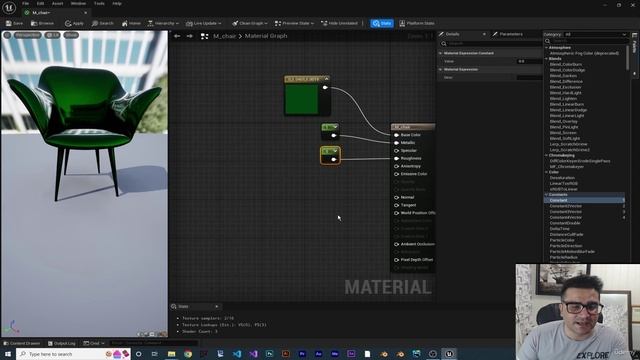The width and height of the screenshot is (640, 360).
Task: Navigate forward with the right arrow
Action: (190, 36)
